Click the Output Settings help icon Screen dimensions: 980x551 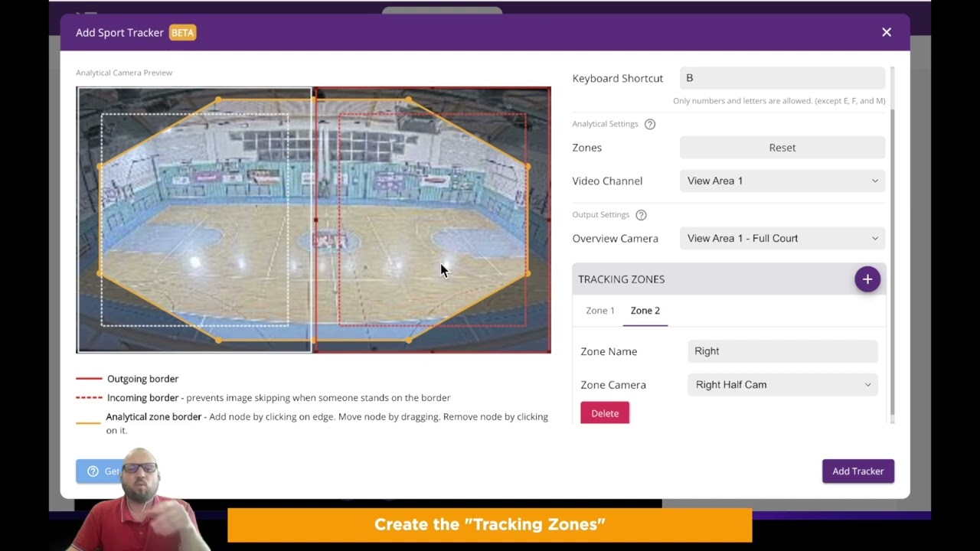pos(642,215)
